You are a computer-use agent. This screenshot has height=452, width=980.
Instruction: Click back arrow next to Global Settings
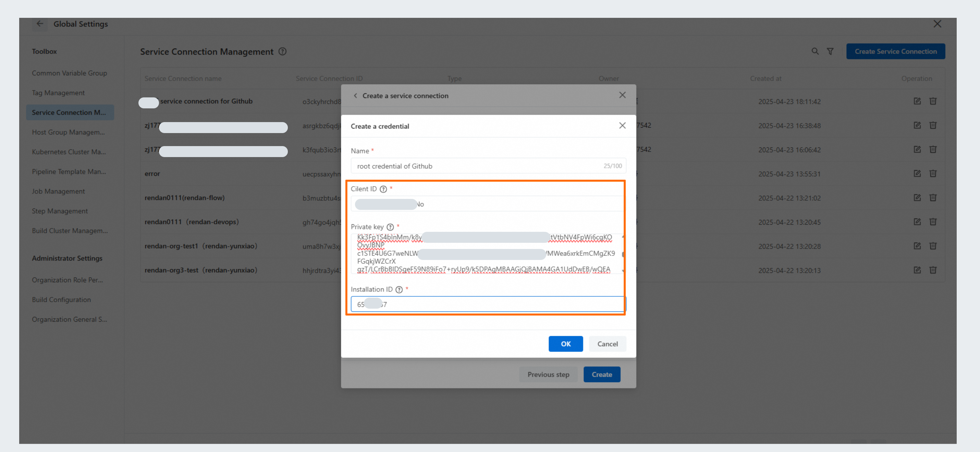(x=40, y=24)
